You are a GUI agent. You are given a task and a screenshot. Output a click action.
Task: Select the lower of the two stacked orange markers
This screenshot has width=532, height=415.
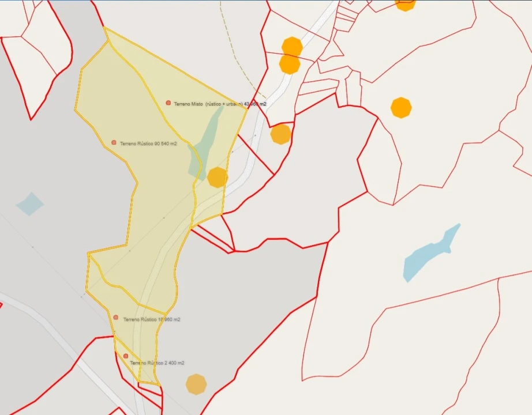point(290,64)
